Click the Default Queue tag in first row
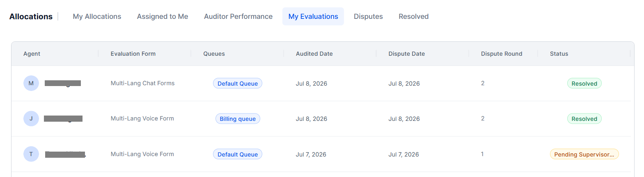The image size is (644, 177). 238,84
